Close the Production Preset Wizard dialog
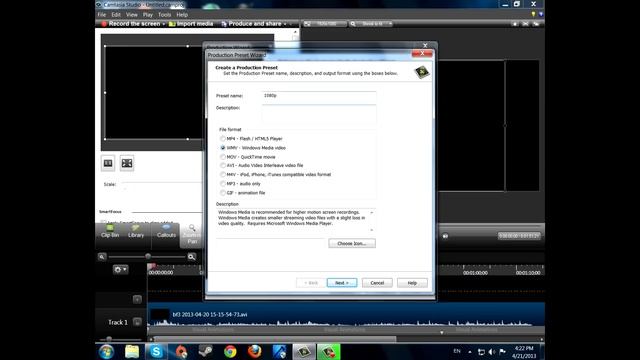This screenshot has width=640, height=360. tap(422, 53)
